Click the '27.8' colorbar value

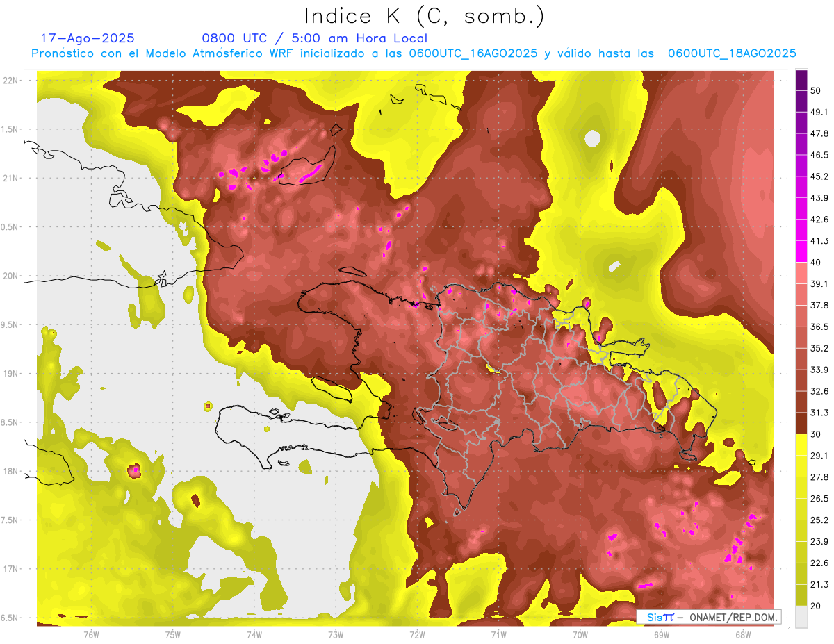point(819,477)
